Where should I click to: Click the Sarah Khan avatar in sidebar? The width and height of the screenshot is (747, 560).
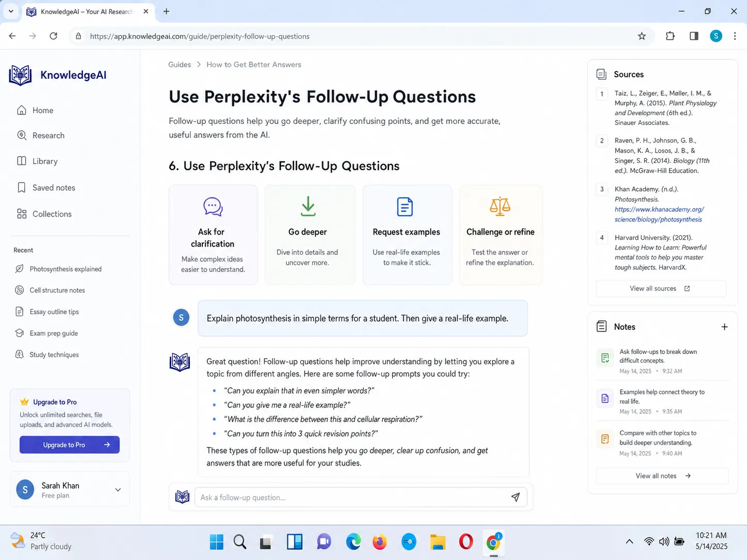[x=25, y=490]
